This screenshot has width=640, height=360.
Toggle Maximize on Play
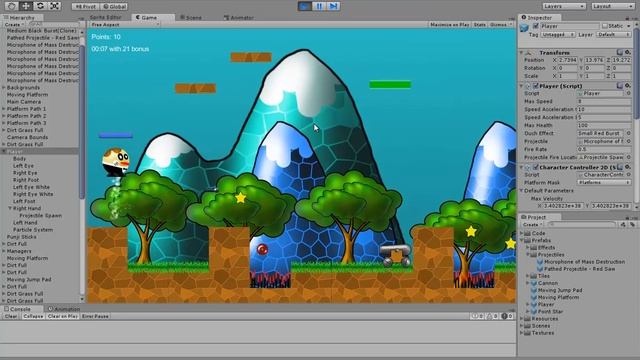click(449, 25)
